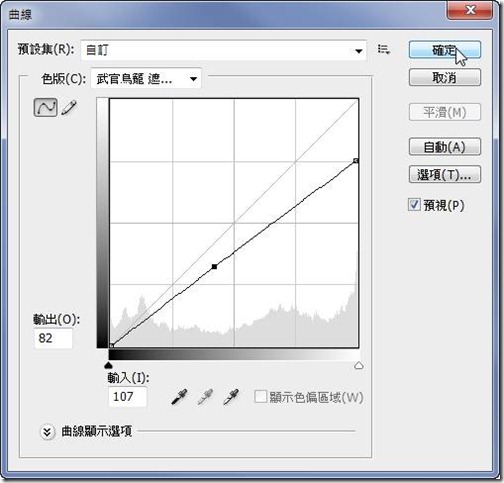The image size is (504, 483).
Task: Click the 確定 button
Action: click(445, 50)
